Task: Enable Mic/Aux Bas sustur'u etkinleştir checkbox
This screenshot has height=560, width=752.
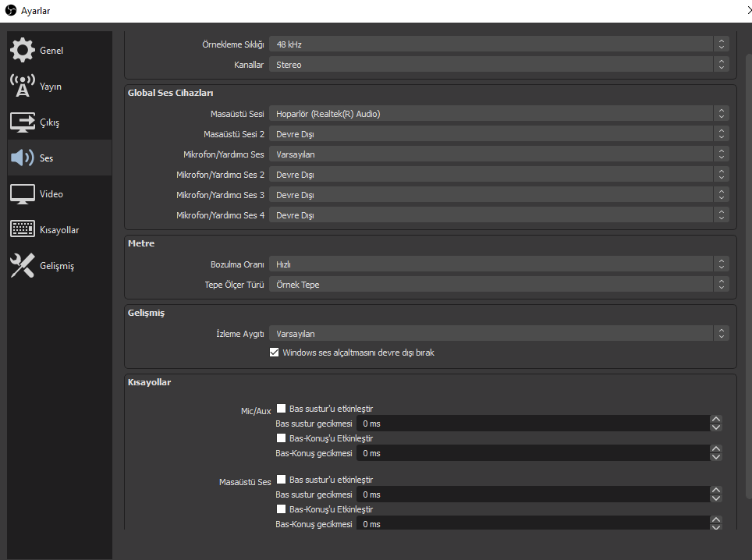Action: (282, 409)
